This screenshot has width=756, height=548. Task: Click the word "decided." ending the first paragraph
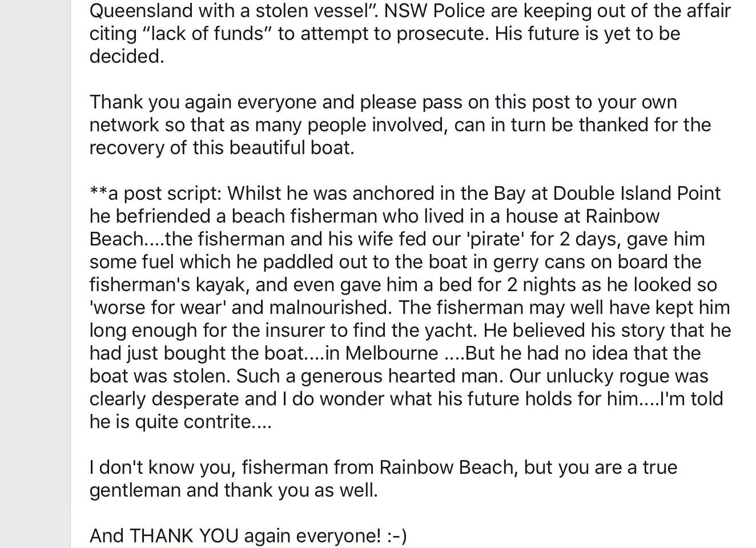127,57
